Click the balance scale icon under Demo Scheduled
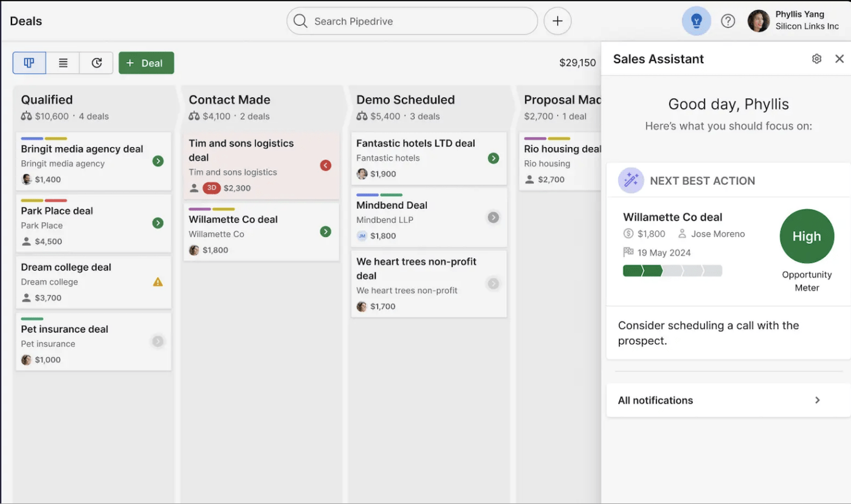Screen dimensions: 851x504 coord(361,116)
